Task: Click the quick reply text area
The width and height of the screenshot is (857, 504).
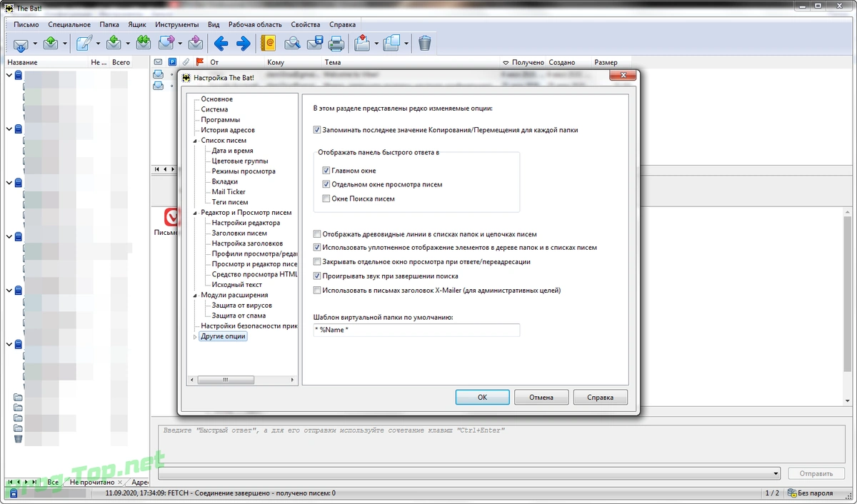Action: [502, 444]
